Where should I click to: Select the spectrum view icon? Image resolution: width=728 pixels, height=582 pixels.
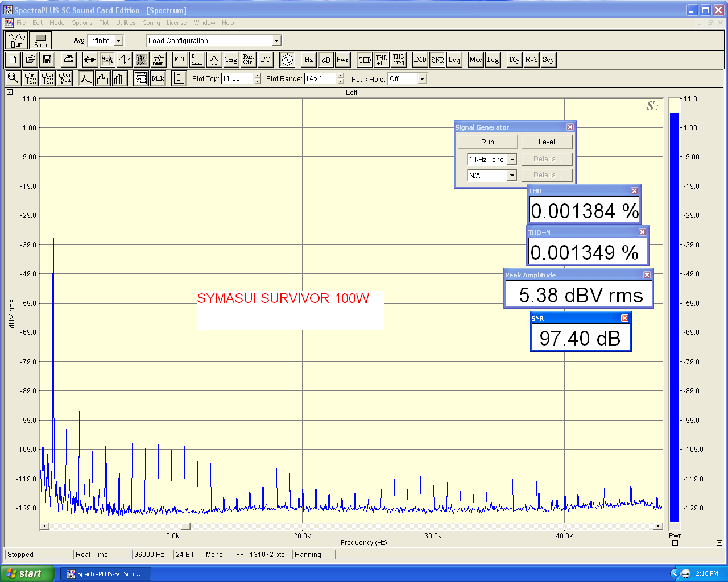coord(107,60)
